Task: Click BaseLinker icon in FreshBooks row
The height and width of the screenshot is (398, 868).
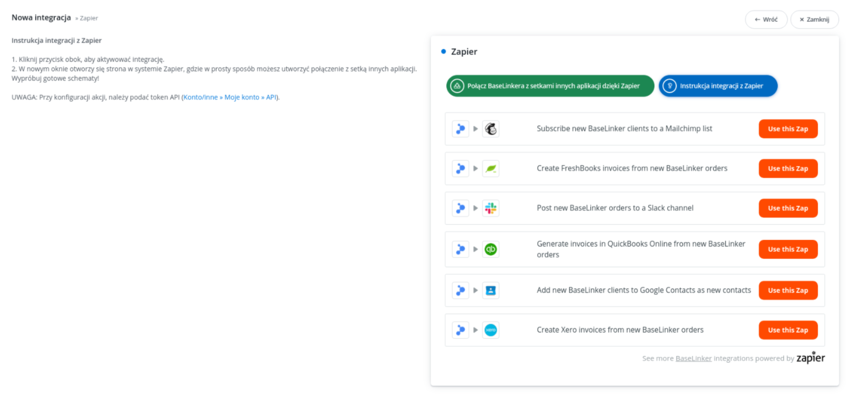Action: click(460, 169)
